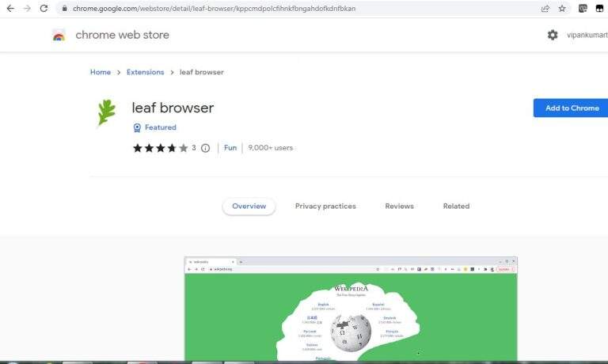Click the padlock site info icon
The height and width of the screenshot is (364, 608).
coord(64,8)
